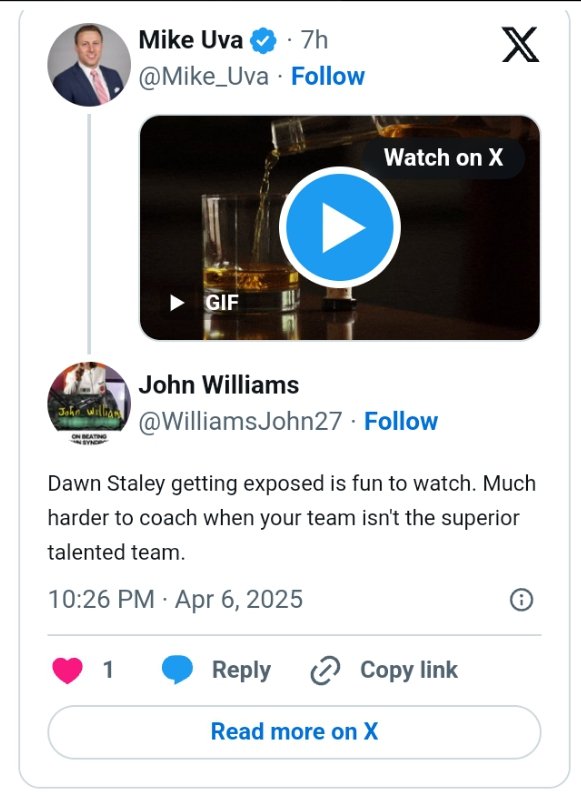Screen dimensions: 581x799
Task: Open the @WilliamsJohn27 handle
Action: [240, 422]
